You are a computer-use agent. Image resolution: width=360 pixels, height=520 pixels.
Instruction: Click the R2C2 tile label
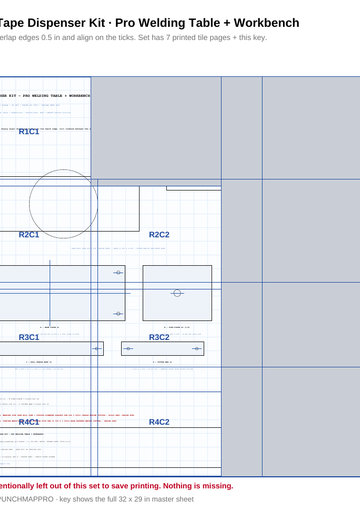click(x=159, y=235)
